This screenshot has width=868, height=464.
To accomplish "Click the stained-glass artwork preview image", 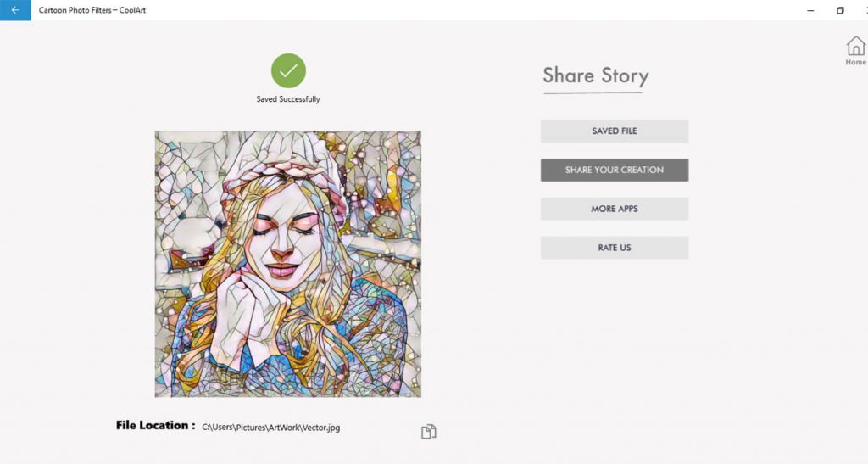I will (x=288, y=264).
